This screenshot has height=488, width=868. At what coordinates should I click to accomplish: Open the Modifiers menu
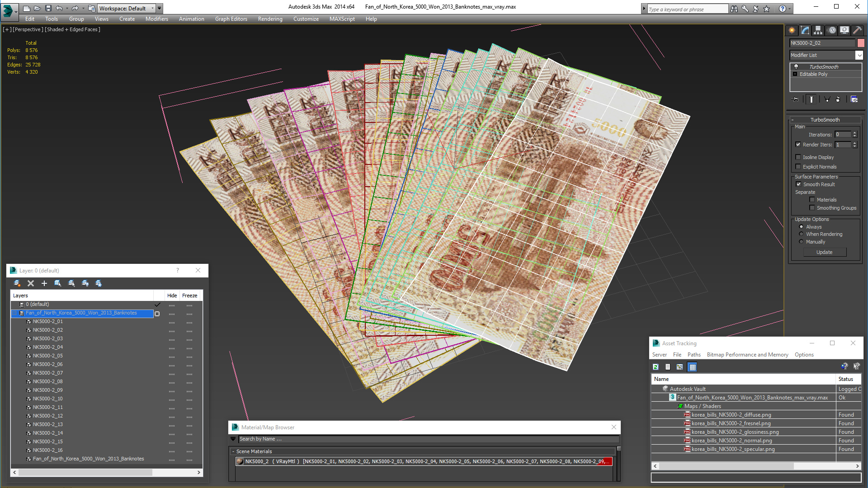click(x=157, y=19)
